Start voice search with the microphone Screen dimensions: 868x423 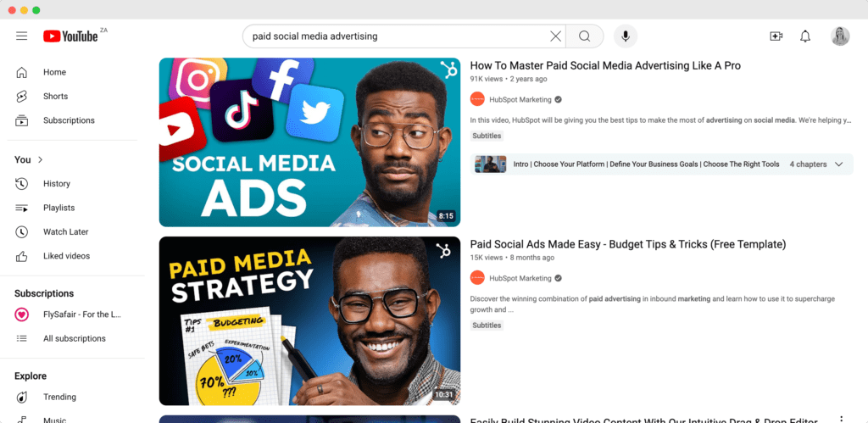(x=626, y=36)
